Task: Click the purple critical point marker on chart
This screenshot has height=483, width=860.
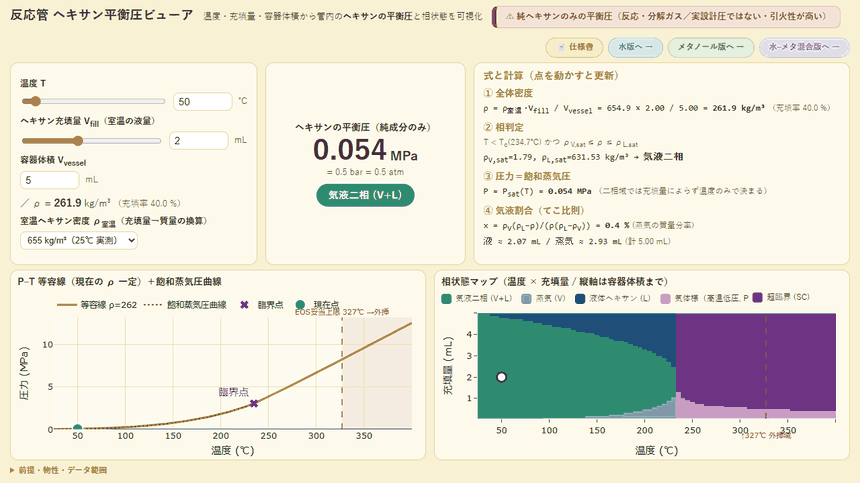Action: click(253, 404)
